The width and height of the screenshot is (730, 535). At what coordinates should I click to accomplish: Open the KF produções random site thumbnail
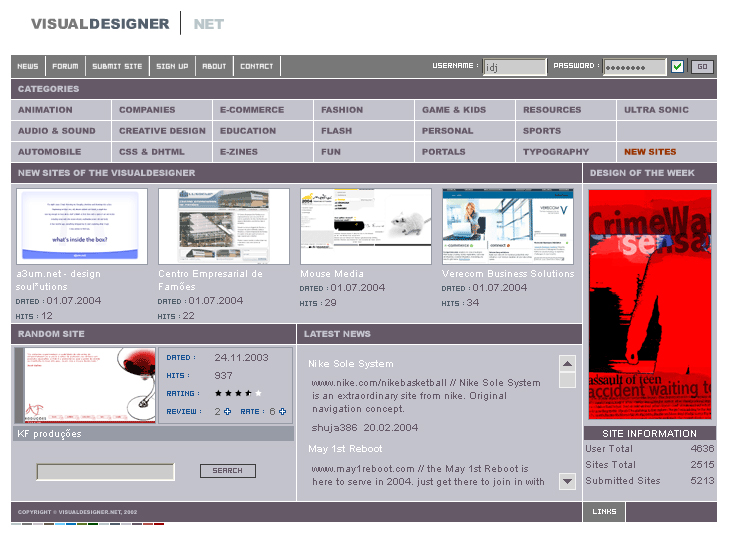click(85, 385)
